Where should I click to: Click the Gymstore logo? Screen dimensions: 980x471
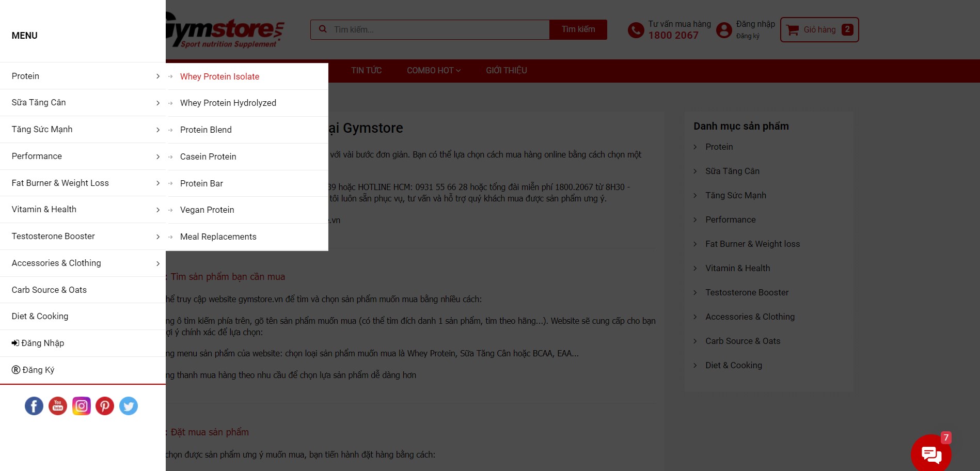pyautogui.click(x=225, y=31)
